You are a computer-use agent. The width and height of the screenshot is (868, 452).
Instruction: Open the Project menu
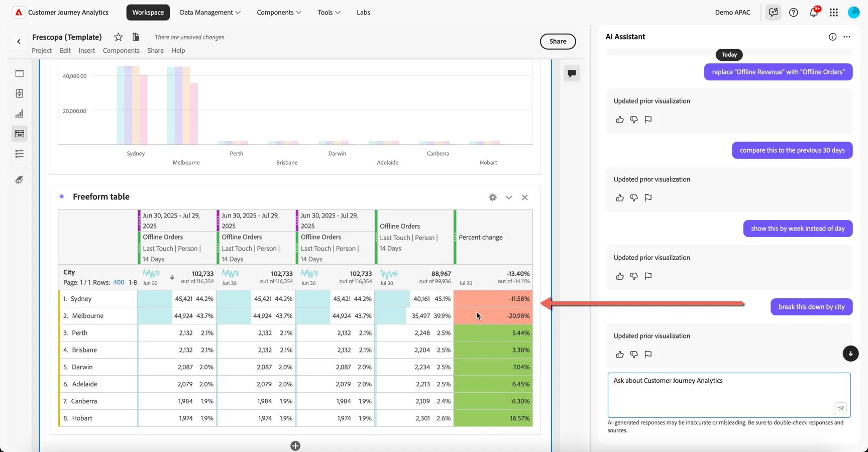(x=42, y=50)
